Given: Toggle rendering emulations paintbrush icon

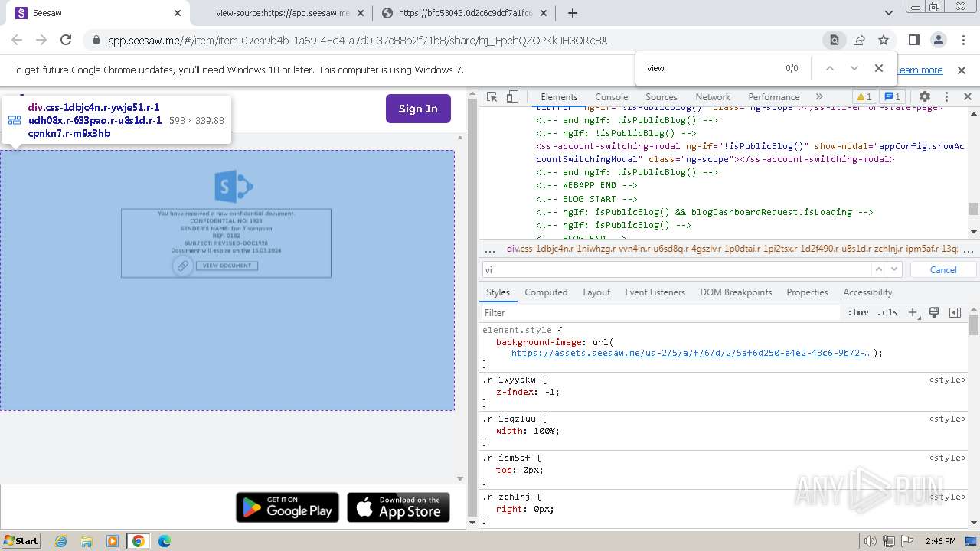Looking at the screenshot, I should click(934, 312).
